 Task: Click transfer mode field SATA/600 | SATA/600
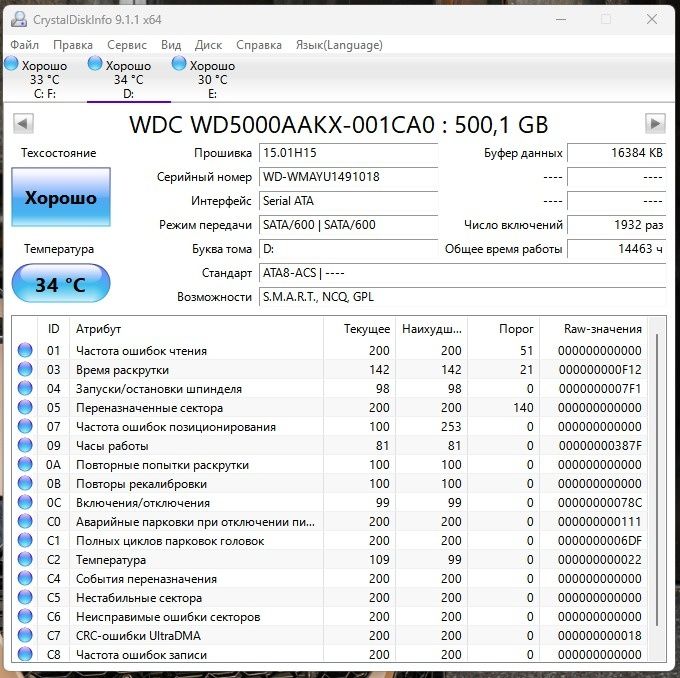[x=348, y=225]
